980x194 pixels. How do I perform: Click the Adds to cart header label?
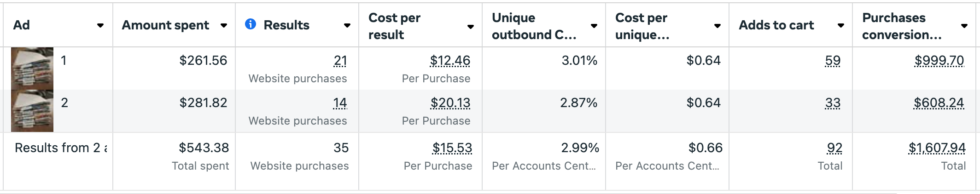click(776, 25)
